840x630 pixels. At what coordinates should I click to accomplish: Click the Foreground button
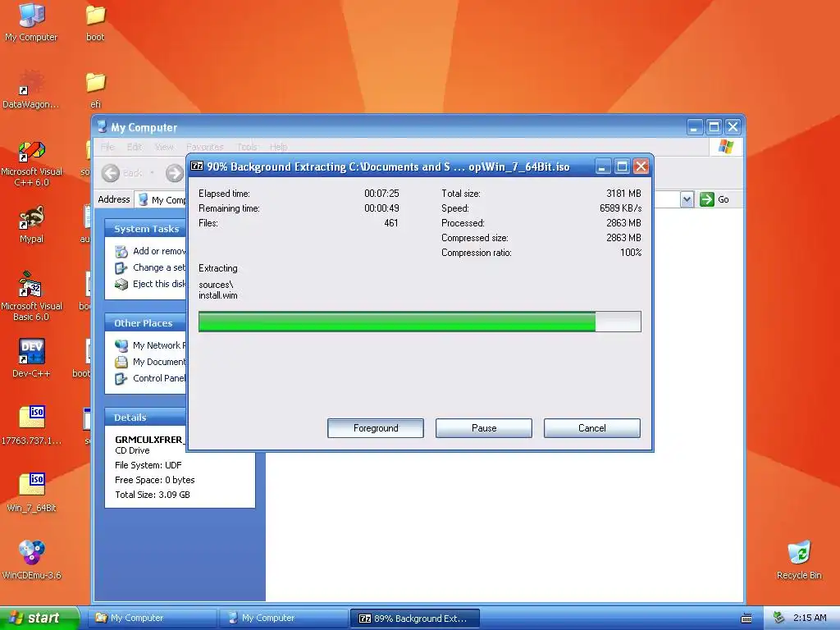[376, 428]
